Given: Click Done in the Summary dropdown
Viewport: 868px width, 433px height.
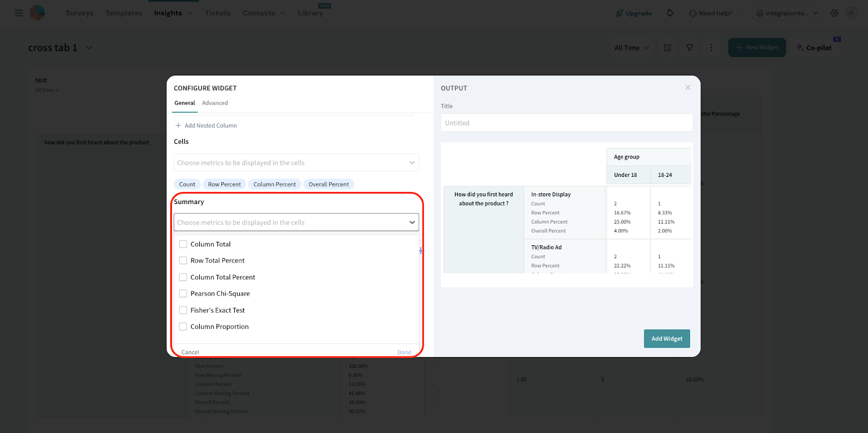Looking at the screenshot, I should point(404,352).
